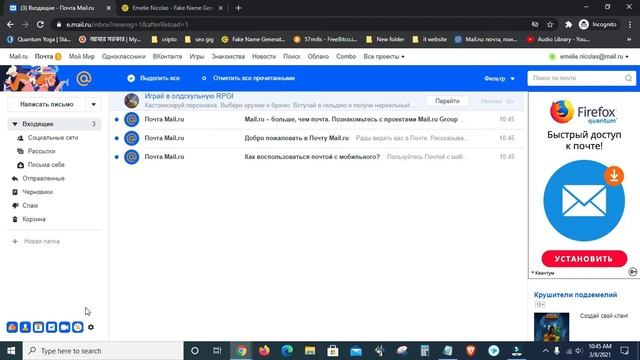Open the Video calls icon in bottom sidebar
This screenshot has height=360, width=640.
[64, 327]
